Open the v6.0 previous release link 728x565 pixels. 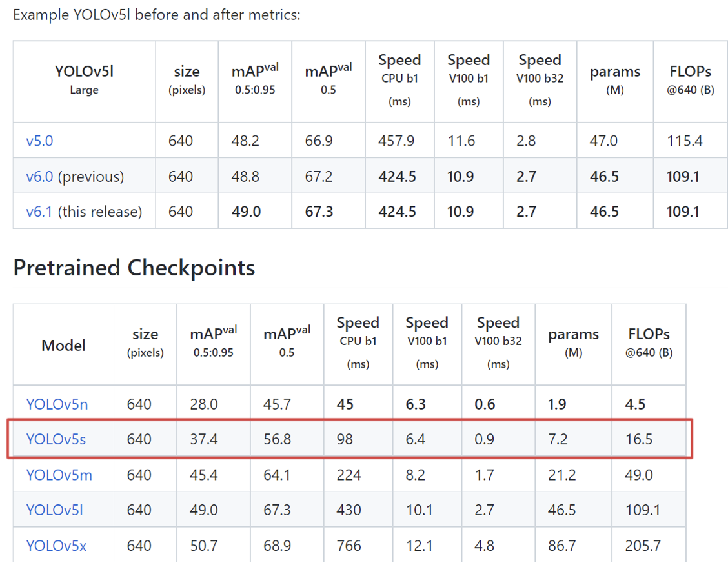[39, 176]
